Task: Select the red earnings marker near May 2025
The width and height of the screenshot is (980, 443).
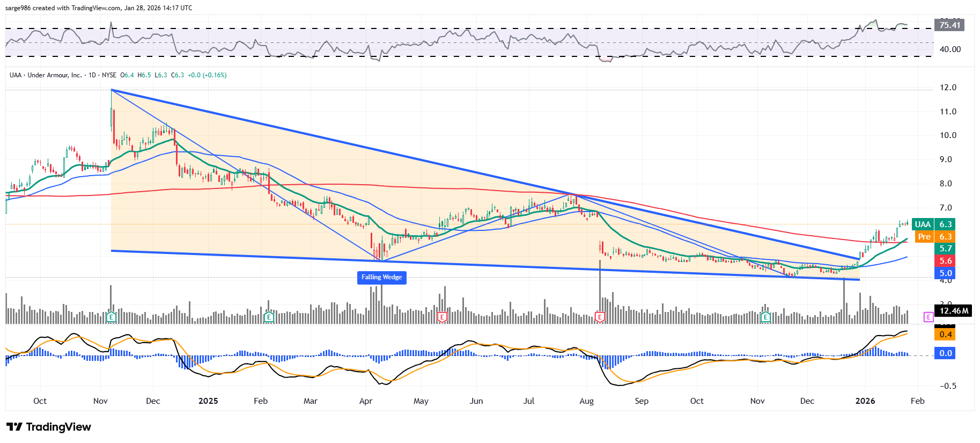Action: click(442, 317)
